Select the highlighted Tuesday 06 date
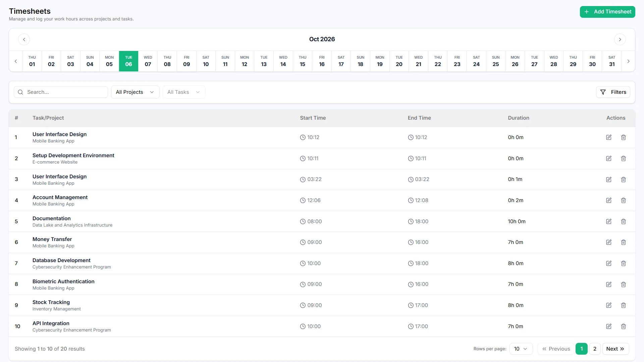Viewport: 644px width, 362px height. pos(128,61)
